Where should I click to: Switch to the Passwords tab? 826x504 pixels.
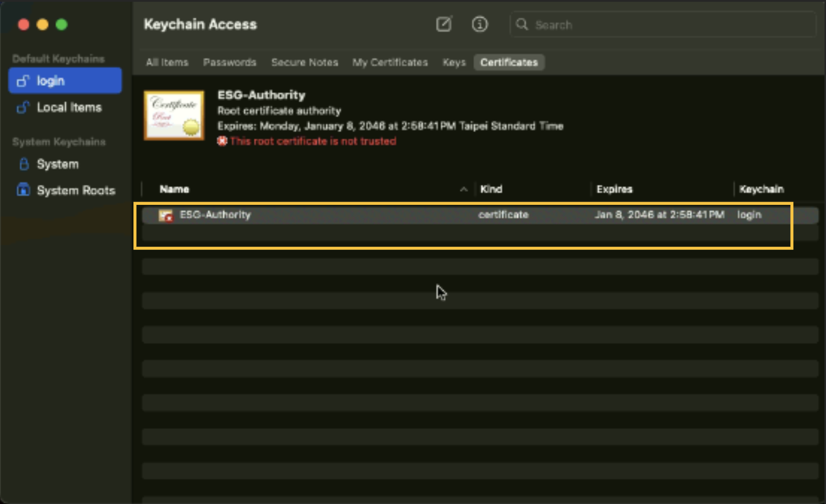click(x=230, y=63)
